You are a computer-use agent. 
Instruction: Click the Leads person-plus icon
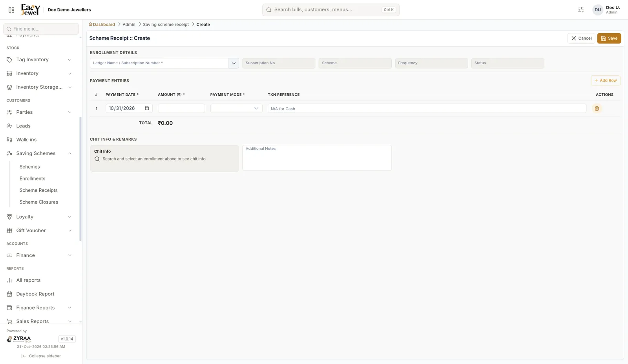point(9,126)
